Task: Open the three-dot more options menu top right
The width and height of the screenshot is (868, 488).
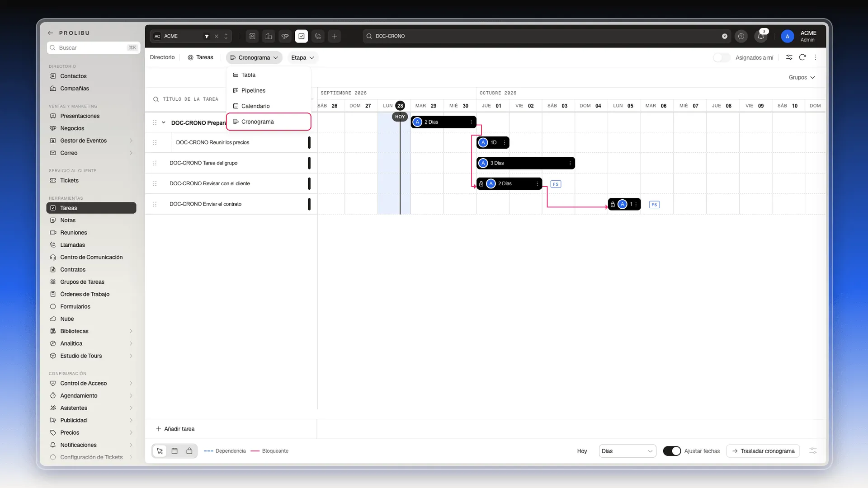Action: click(816, 57)
